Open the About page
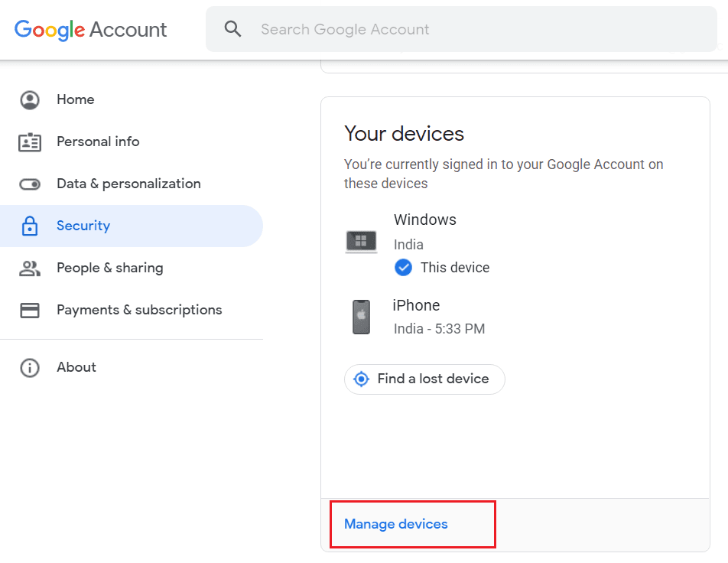Viewport: 728px width, 563px height. pyautogui.click(x=76, y=367)
